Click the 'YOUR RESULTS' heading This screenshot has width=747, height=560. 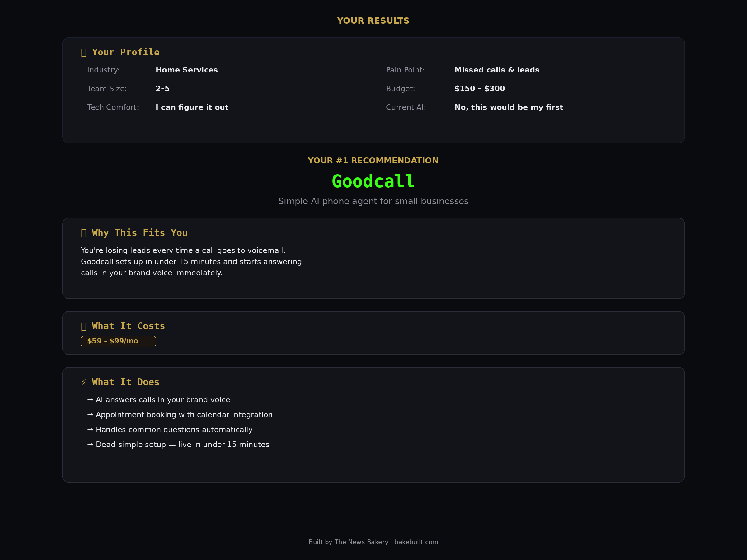click(x=373, y=21)
